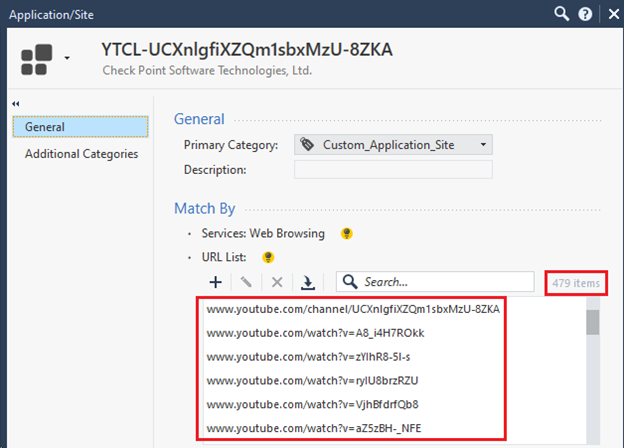624x448 pixels.
Task: Click the search magnifier in URL search box
Action: 350,281
